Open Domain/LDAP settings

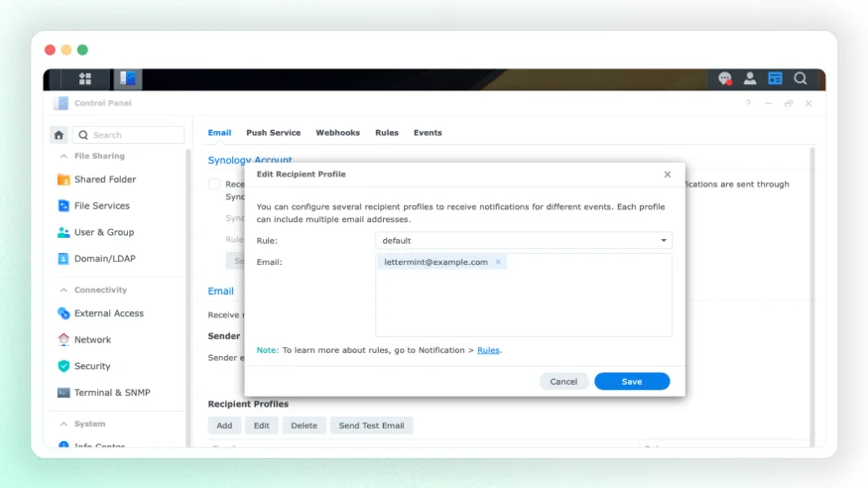[104, 259]
